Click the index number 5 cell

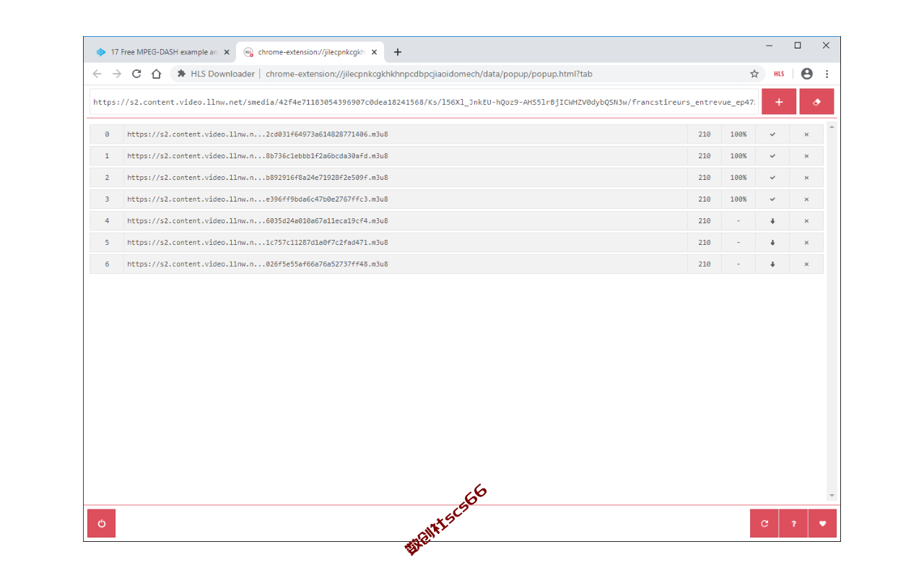pyautogui.click(x=107, y=243)
